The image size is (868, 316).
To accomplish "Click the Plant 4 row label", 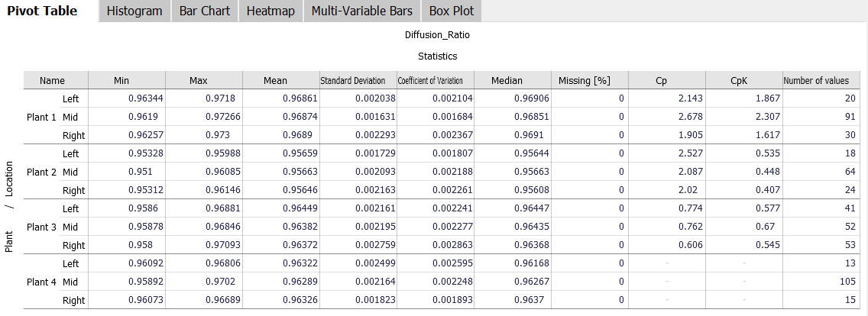I will point(41,282).
